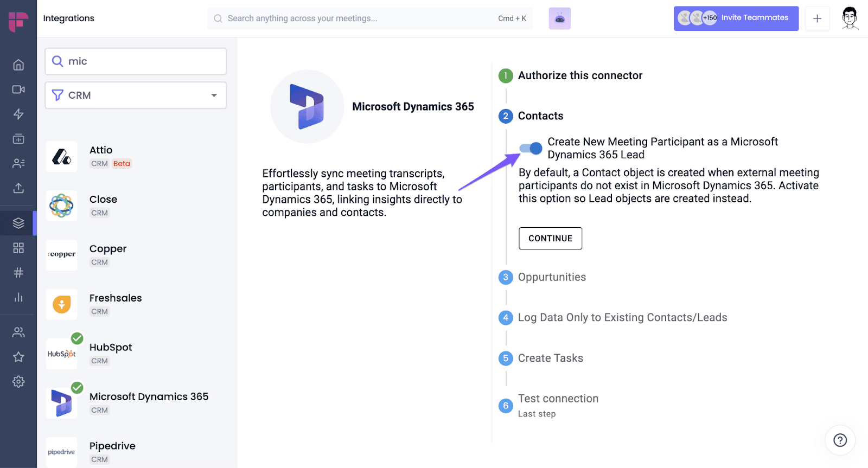
Task: Open the star favorites sidebar icon
Action: pos(18,357)
